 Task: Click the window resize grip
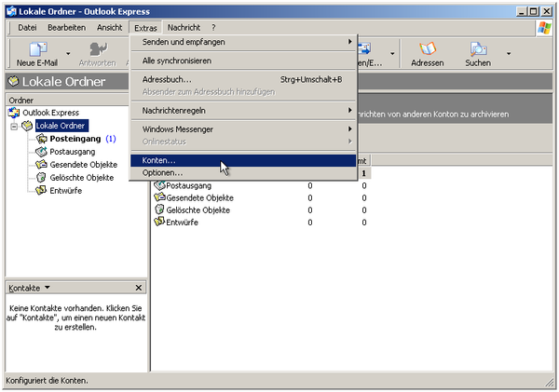(549, 383)
